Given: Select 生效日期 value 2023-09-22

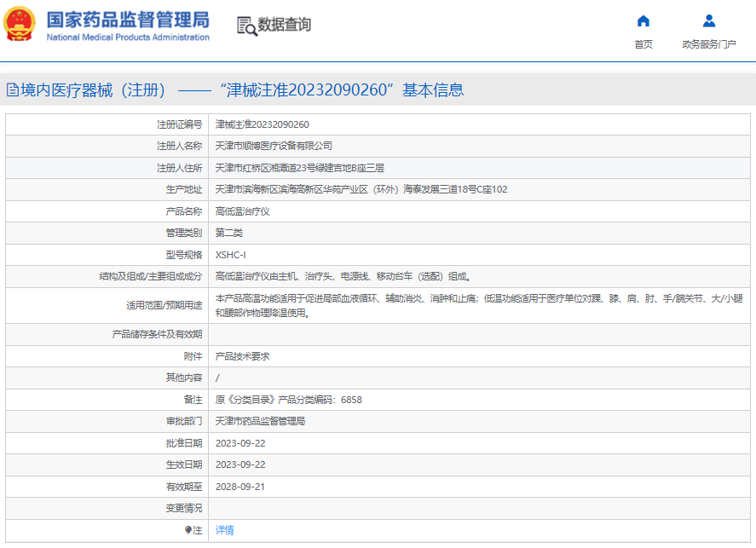Looking at the screenshot, I should (240, 464).
